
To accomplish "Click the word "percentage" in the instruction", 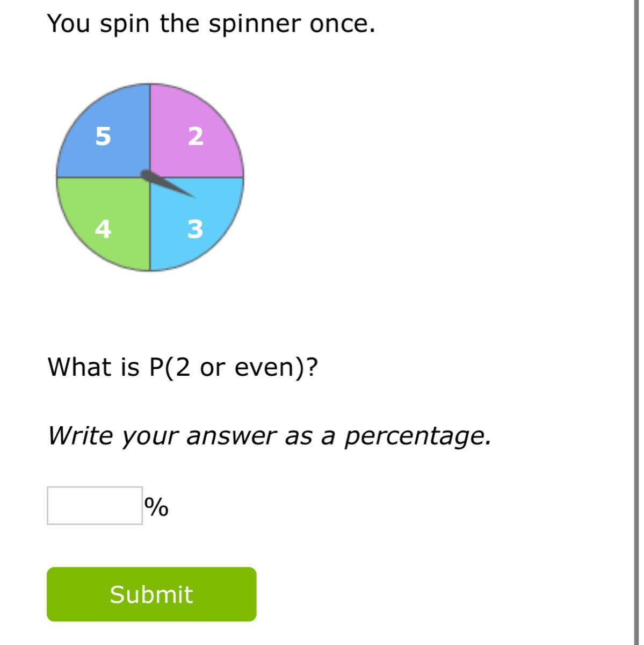I will (417, 436).
